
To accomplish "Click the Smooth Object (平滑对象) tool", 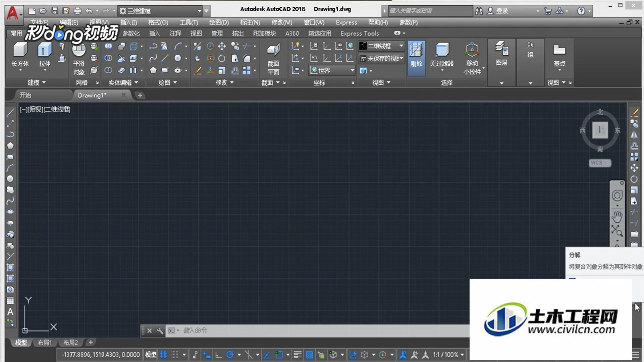I will (79, 59).
